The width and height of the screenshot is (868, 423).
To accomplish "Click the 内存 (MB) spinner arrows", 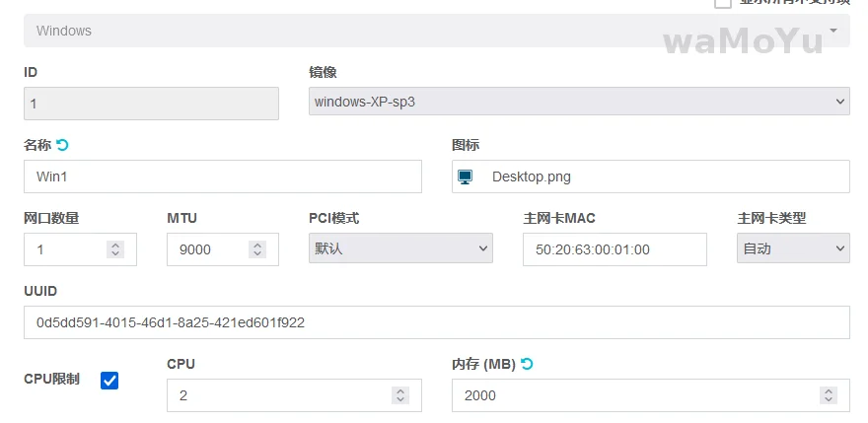I will pos(829,395).
